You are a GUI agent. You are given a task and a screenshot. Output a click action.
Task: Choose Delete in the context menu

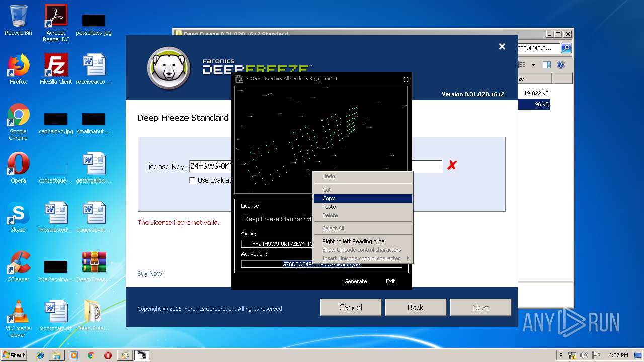coord(362,215)
